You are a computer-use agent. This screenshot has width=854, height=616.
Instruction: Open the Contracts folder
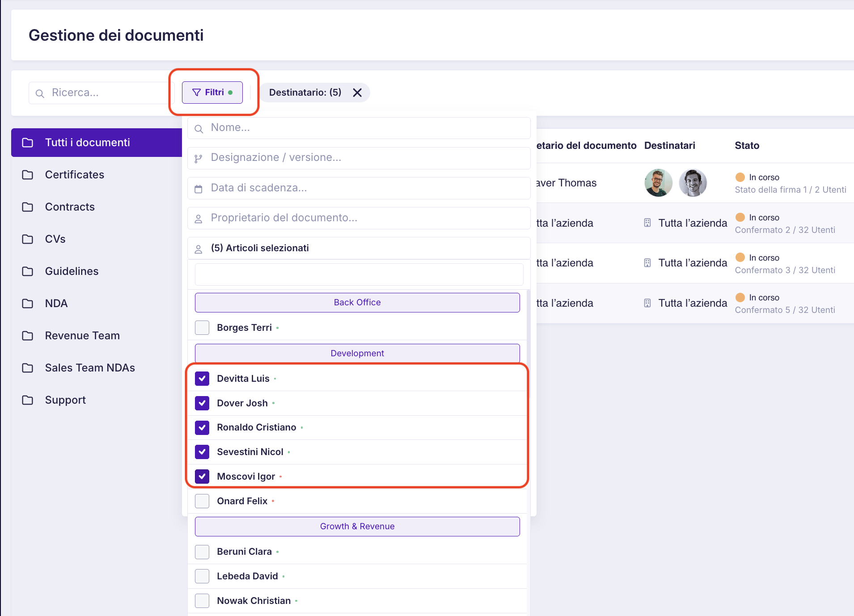click(70, 207)
